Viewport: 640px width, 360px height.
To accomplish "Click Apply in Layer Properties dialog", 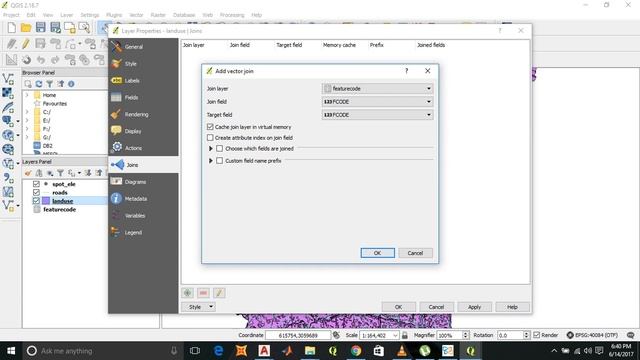I will 474,307.
